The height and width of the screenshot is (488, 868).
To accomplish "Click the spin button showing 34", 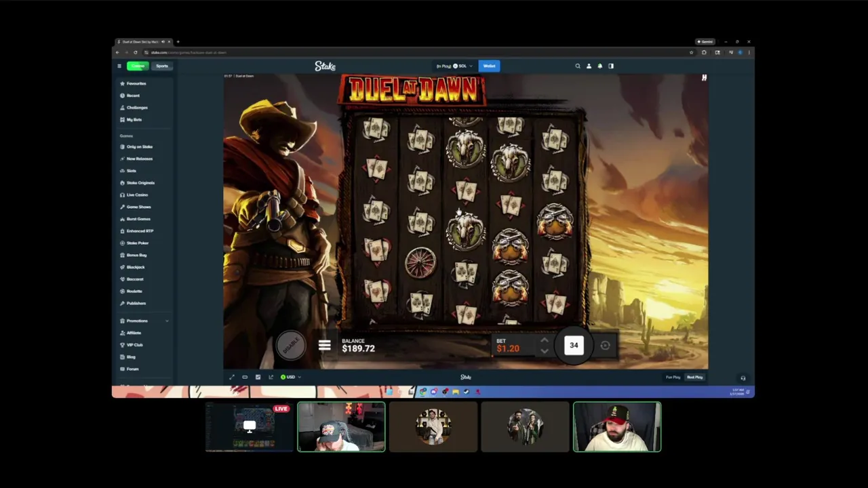I will (x=574, y=346).
